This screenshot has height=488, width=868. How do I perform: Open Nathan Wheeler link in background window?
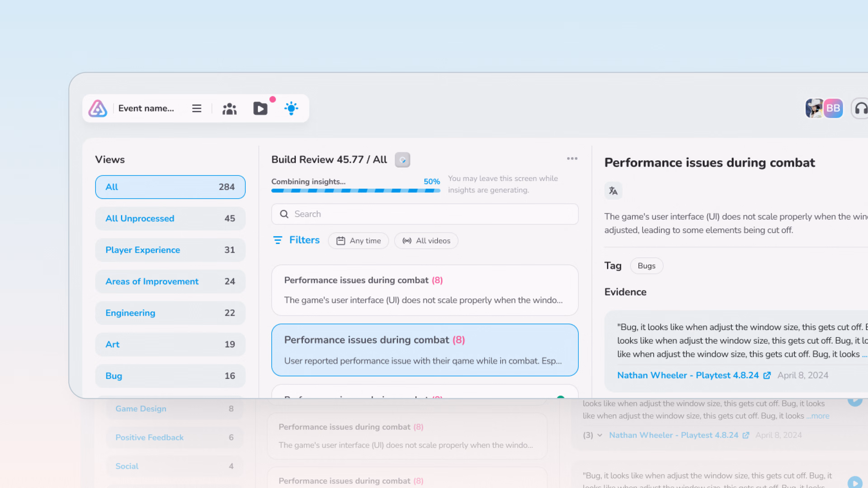pos(674,435)
